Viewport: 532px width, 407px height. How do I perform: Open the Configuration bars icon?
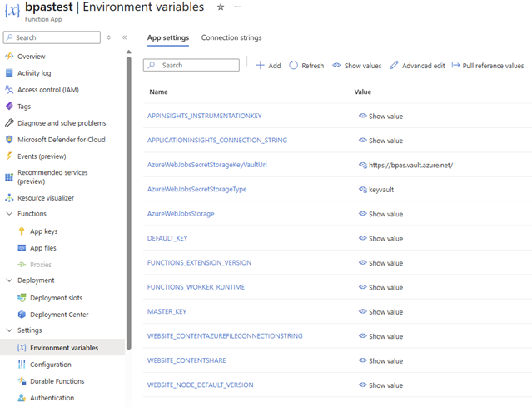[x=22, y=365]
